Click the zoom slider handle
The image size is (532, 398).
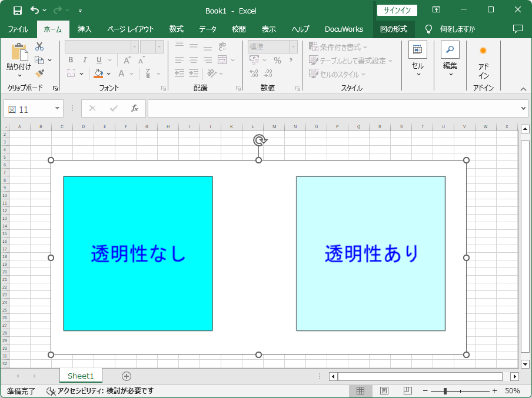pyautogui.click(x=445, y=391)
